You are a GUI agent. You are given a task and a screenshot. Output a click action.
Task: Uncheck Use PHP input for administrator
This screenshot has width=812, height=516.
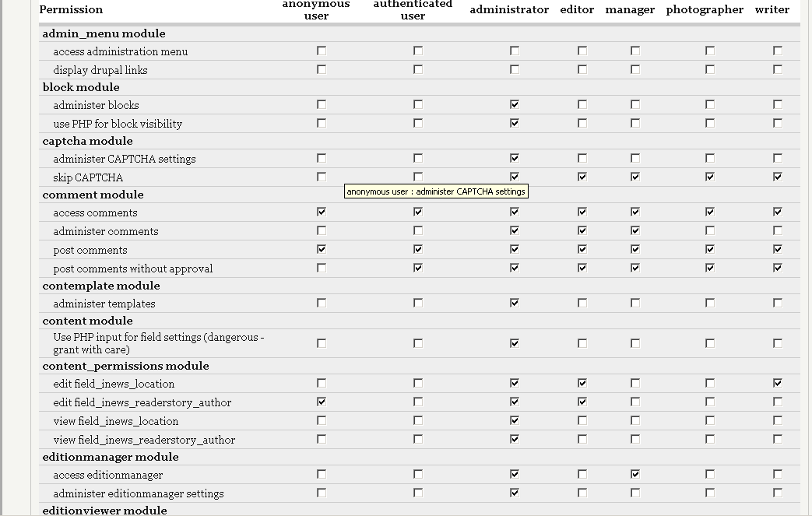click(x=515, y=343)
